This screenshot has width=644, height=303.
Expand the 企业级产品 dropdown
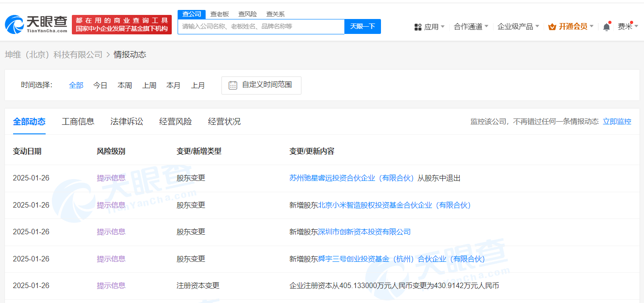click(x=518, y=27)
